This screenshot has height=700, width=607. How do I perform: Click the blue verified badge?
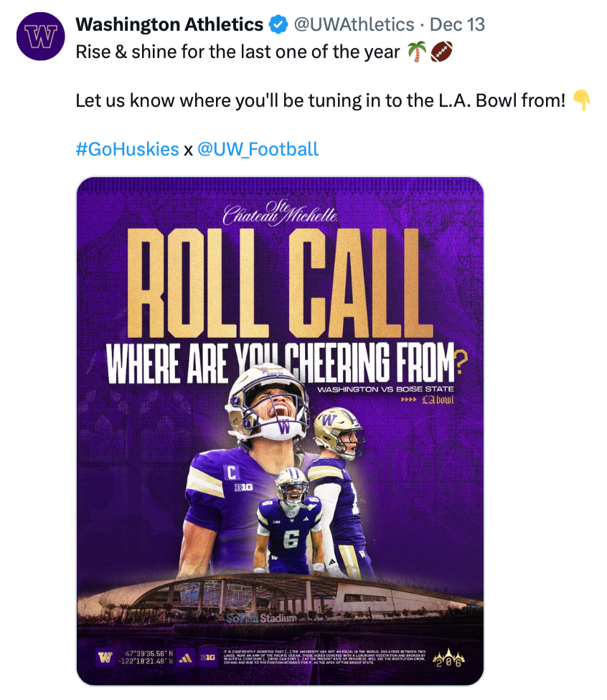[278, 25]
